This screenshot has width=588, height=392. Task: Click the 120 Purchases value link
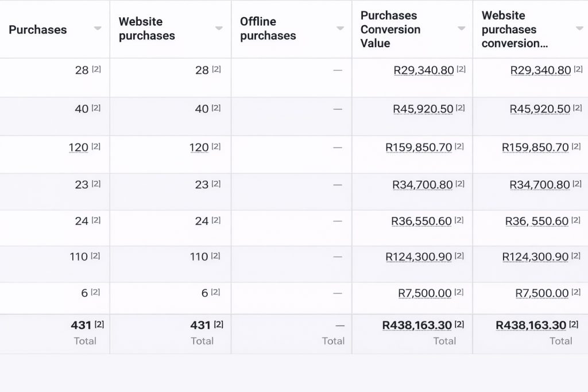(x=79, y=148)
